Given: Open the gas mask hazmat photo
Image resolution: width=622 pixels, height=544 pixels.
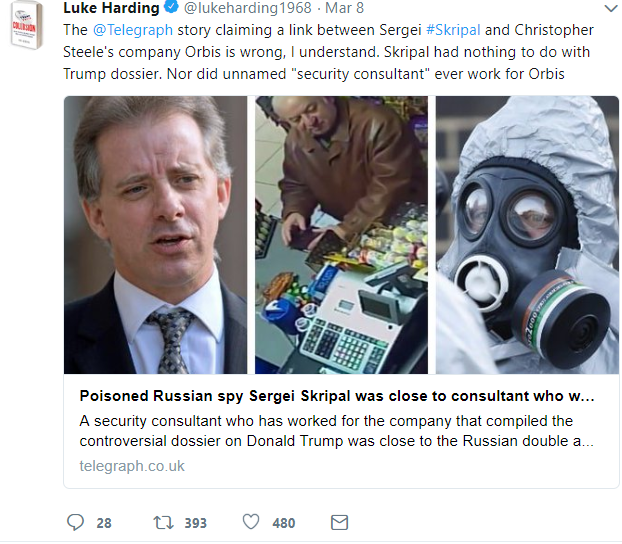Looking at the screenshot, I should 527,235.
